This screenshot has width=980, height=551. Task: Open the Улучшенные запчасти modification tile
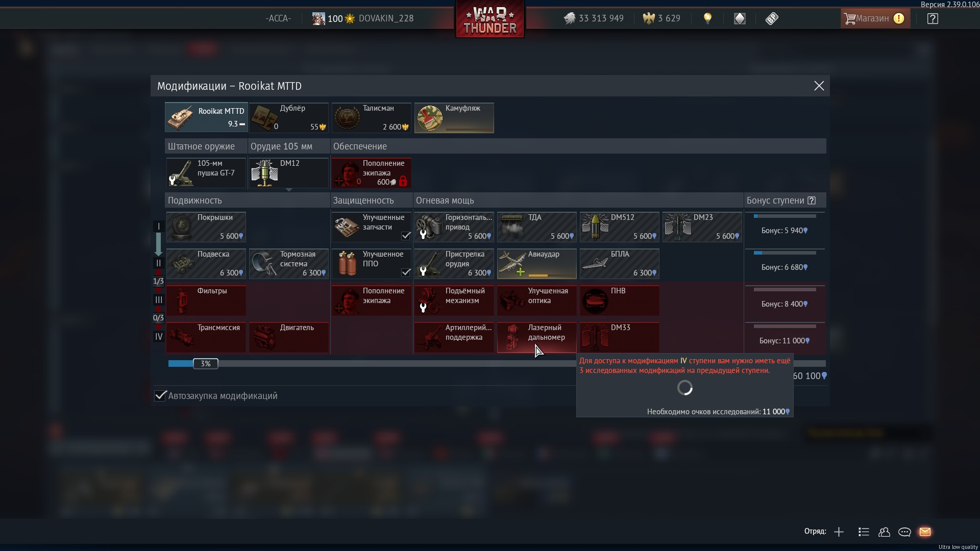click(372, 227)
